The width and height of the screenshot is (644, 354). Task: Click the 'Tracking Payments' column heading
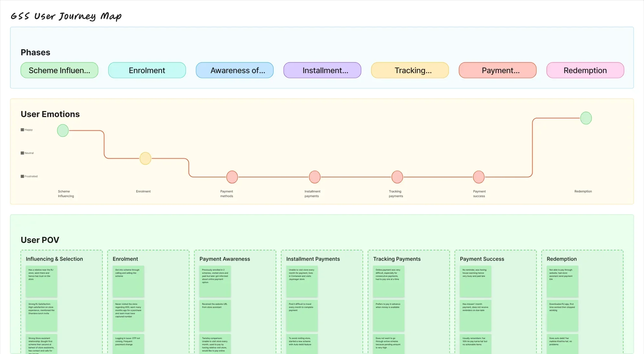397,259
